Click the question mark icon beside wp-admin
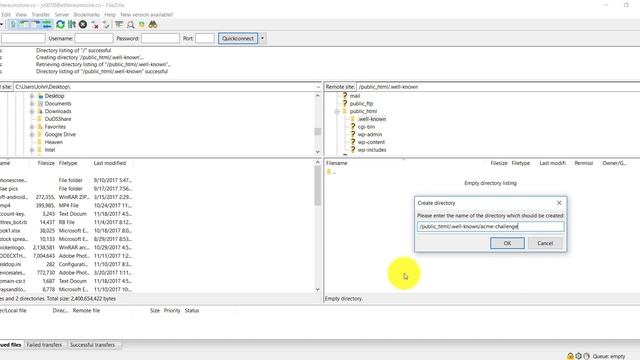The height and width of the screenshot is (360, 640). (x=353, y=134)
